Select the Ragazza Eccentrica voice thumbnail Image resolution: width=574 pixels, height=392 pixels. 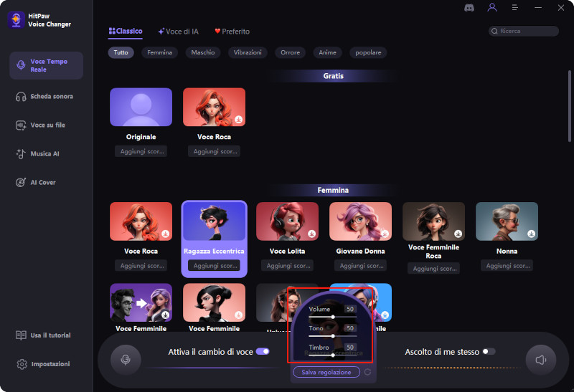(214, 221)
